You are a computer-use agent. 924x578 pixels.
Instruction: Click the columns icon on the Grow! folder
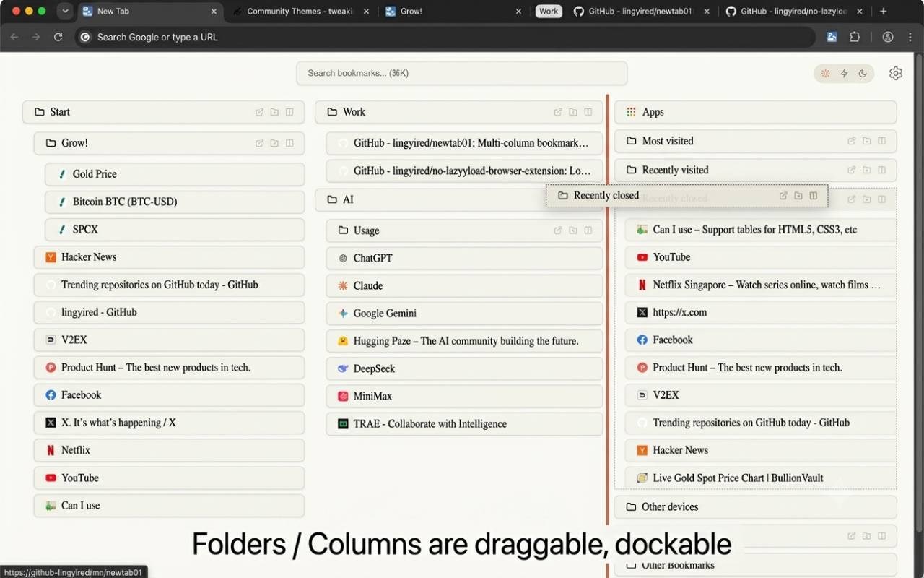[289, 143]
